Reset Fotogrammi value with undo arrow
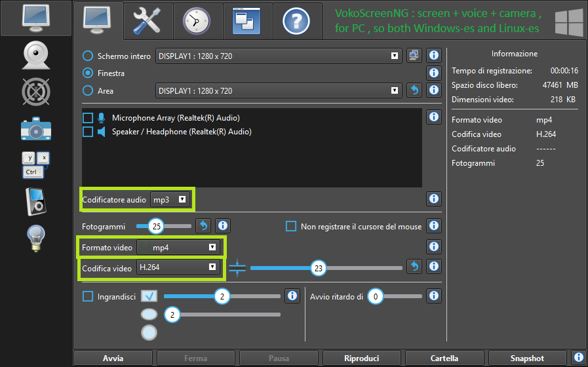This screenshot has width=588, height=367. click(x=203, y=225)
